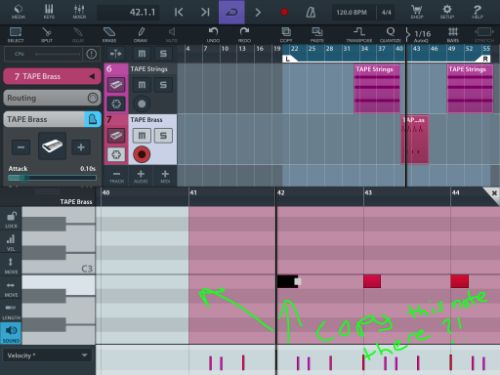Choose the ERASE tool
The image size is (500, 375).
pyautogui.click(x=109, y=35)
